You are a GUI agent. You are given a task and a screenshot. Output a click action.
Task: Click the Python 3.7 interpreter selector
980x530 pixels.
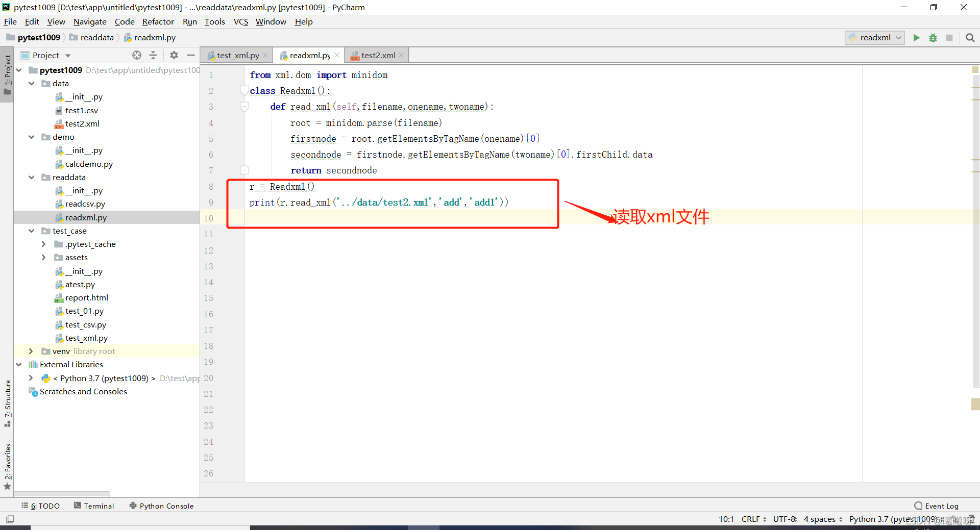coord(893,519)
